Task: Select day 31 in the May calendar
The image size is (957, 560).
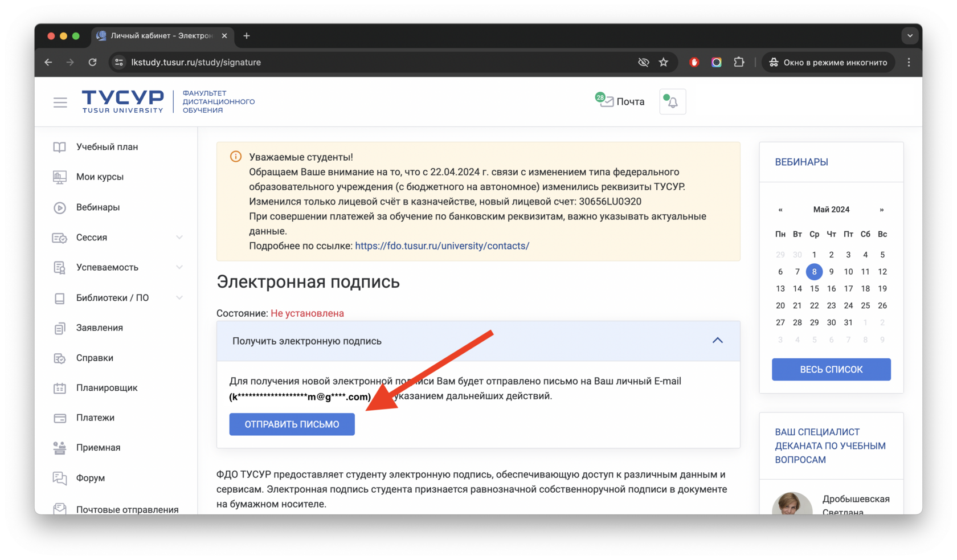Action: coord(848,322)
